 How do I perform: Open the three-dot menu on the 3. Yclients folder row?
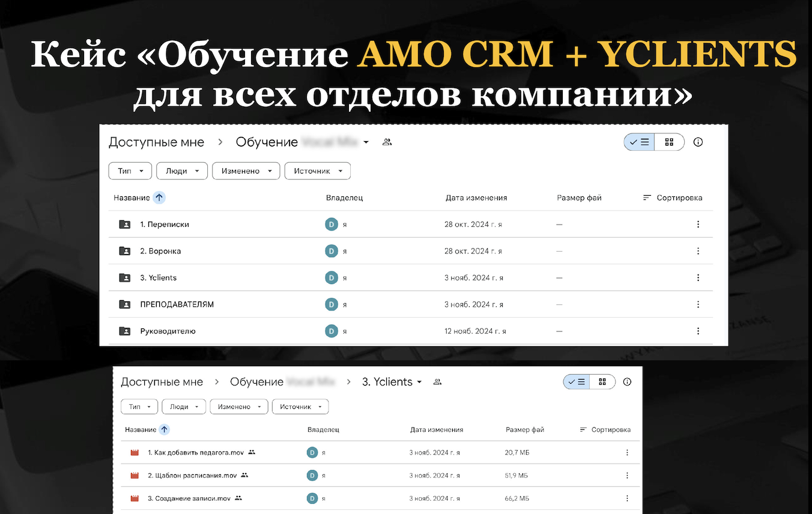(698, 278)
